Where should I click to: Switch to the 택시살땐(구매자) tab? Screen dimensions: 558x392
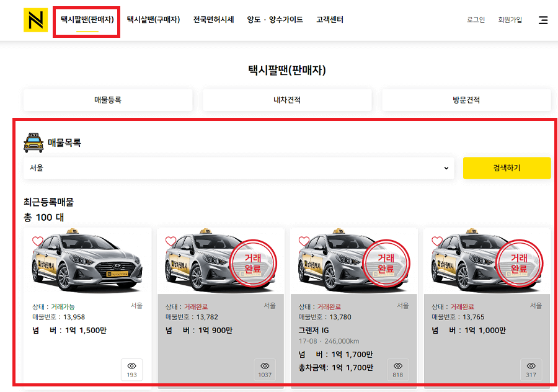(153, 19)
